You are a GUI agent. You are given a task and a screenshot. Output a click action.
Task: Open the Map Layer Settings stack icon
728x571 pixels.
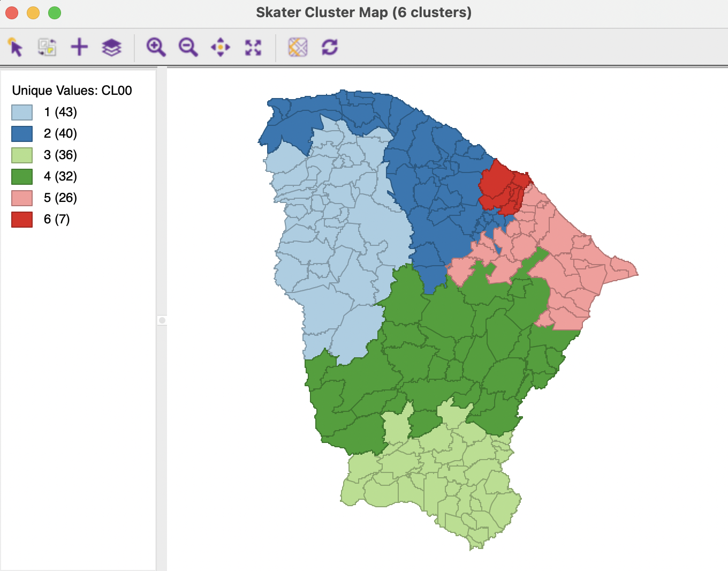(x=111, y=47)
